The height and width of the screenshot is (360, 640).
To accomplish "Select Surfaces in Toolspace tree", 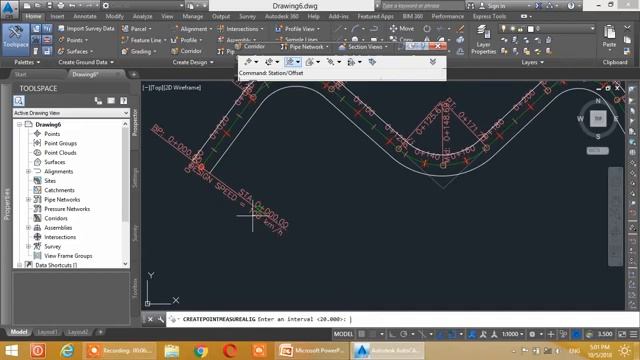I will coord(55,162).
